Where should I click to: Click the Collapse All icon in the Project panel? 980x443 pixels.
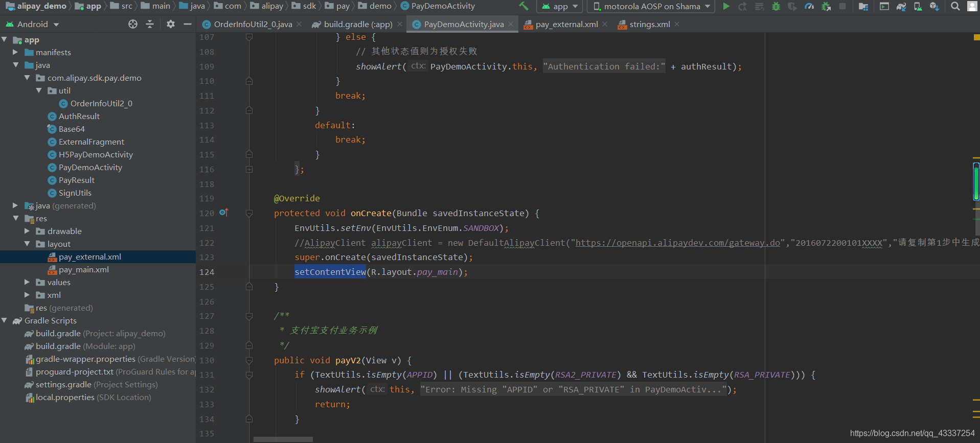pyautogui.click(x=150, y=24)
